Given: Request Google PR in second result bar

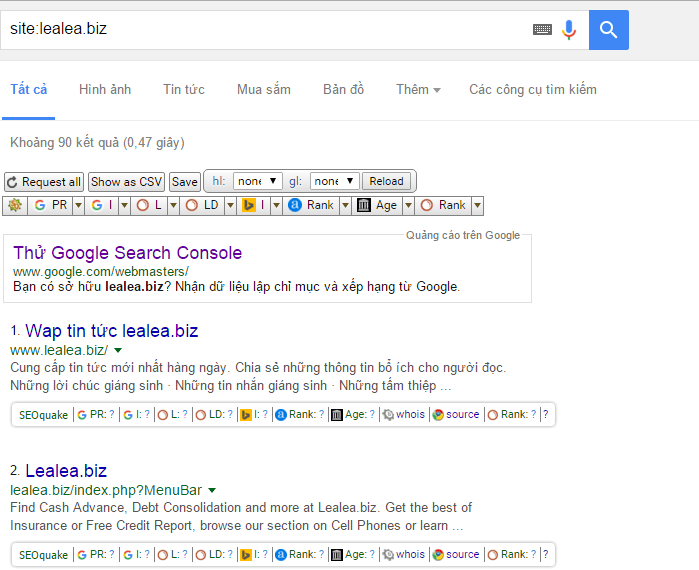Looking at the screenshot, I should [95, 555].
